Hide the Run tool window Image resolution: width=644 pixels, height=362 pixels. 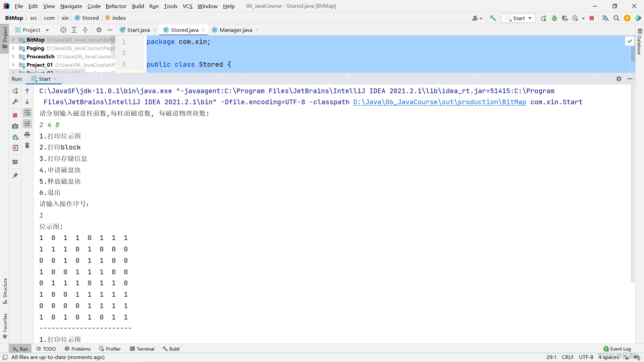[630, 79]
